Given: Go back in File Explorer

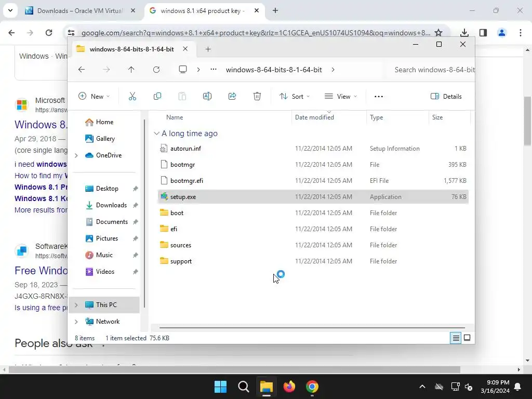Looking at the screenshot, I should (82, 70).
